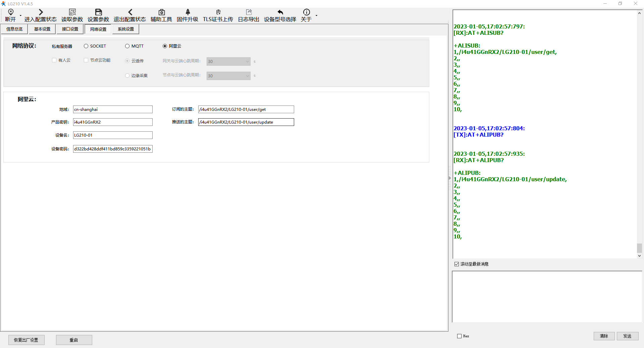Click 产品密钥 input field
The width and height of the screenshot is (644, 348).
click(113, 122)
